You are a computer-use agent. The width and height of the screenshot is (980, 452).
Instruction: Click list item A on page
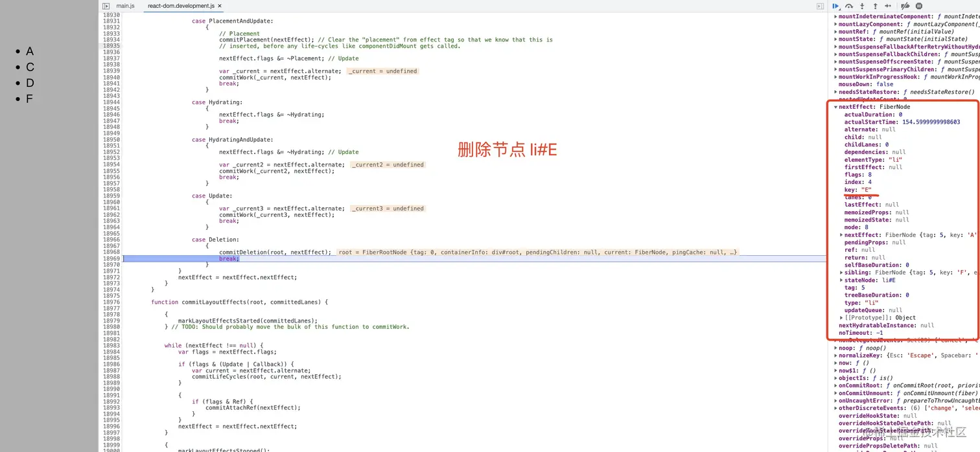tap(30, 51)
